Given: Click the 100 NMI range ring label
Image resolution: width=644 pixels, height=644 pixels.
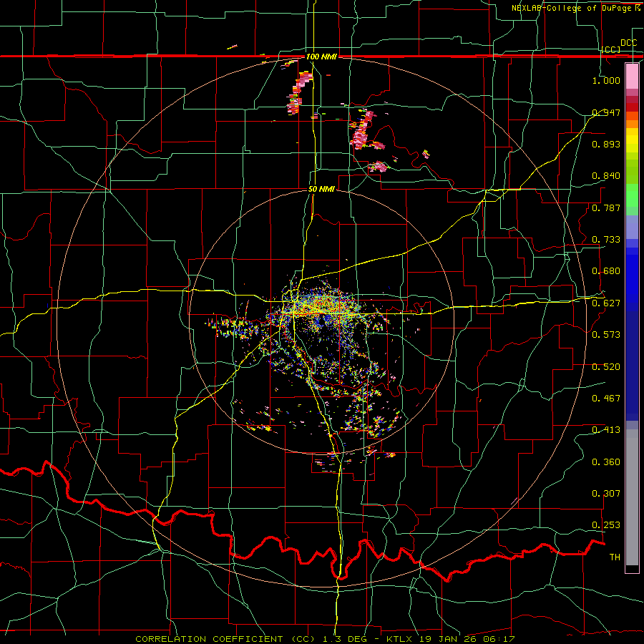Looking at the screenshot, I should (x=321, y=57).
